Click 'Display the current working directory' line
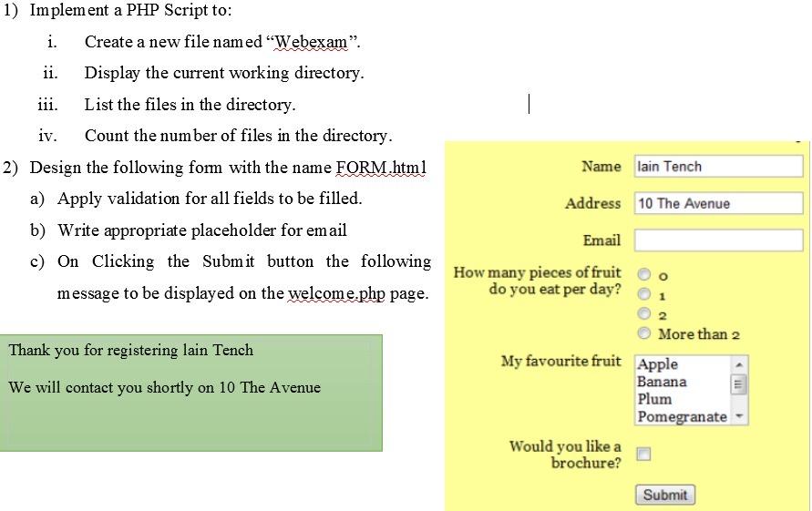The height and width of the screenshot is (511, 812). (x=224, y=73)
